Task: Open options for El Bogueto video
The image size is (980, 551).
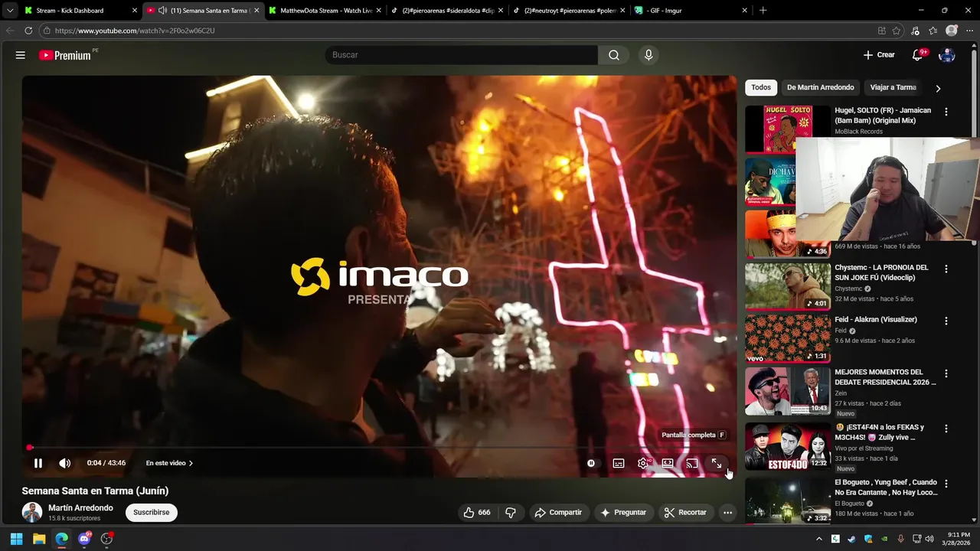Action: 946,484
